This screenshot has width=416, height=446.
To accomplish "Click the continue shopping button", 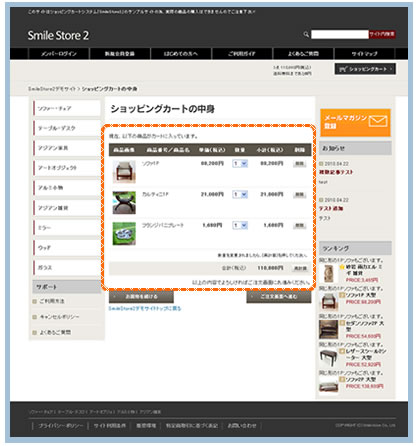I will pos(141,296).
